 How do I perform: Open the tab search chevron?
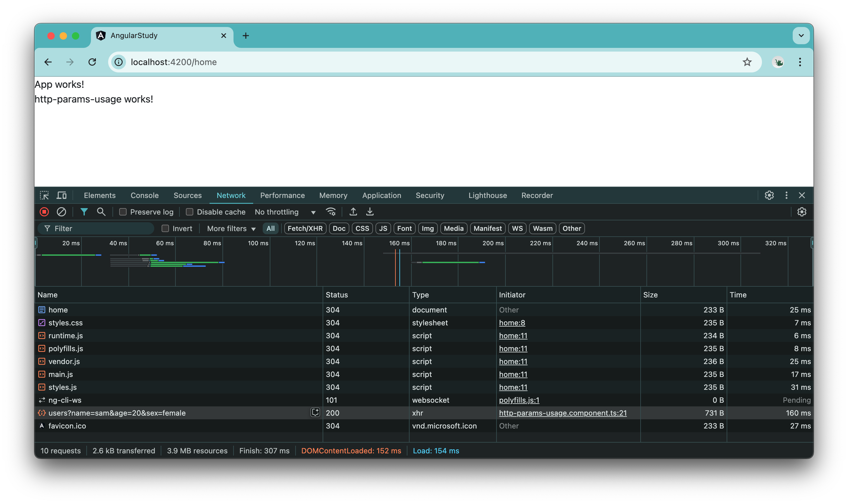click(801, 35)
